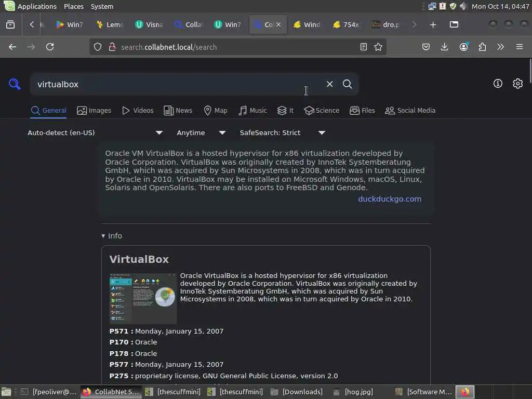Open the Places menu

74,6
